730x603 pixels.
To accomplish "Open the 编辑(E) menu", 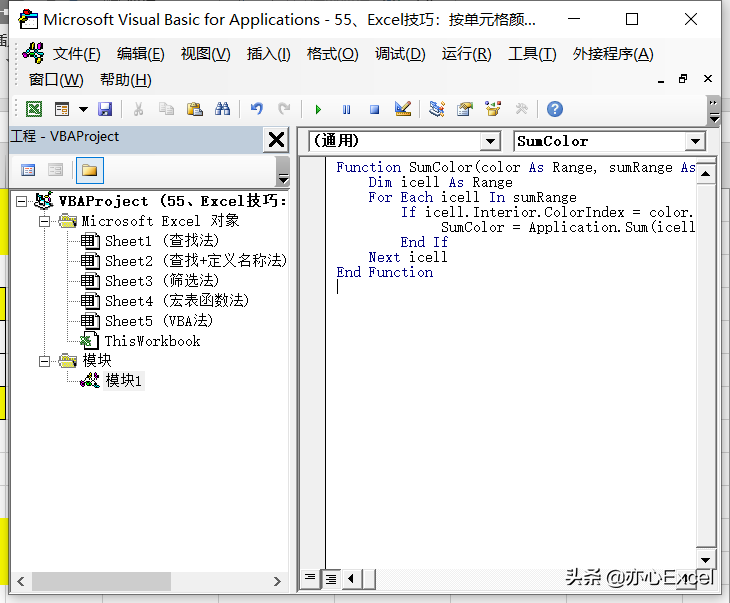I will (x=141, y=54).
